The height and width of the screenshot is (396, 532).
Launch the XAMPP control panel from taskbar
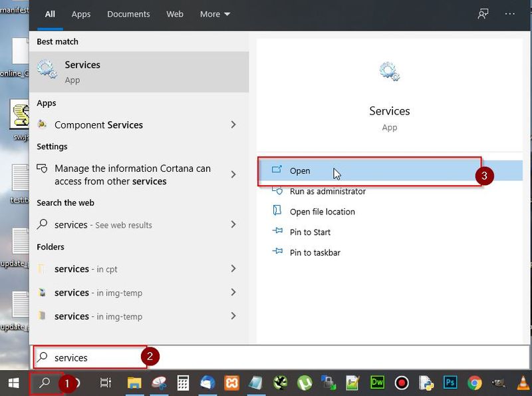point(231,383)
